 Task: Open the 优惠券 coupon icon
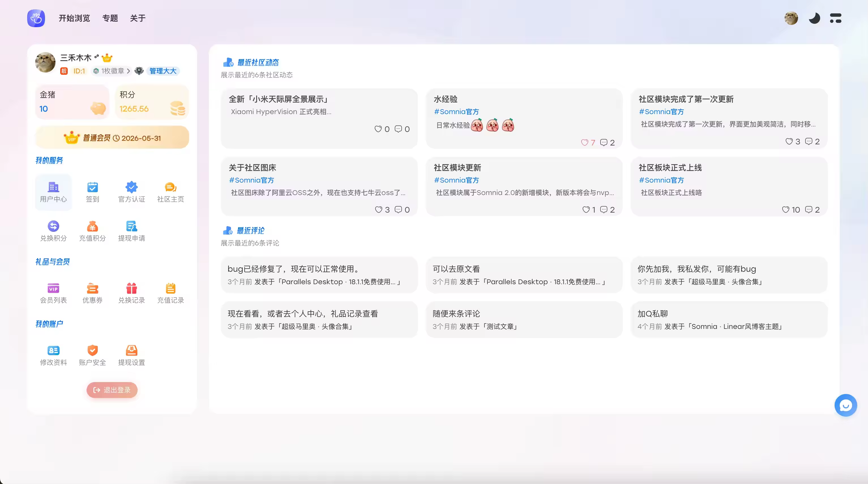[x=92, y=289]
